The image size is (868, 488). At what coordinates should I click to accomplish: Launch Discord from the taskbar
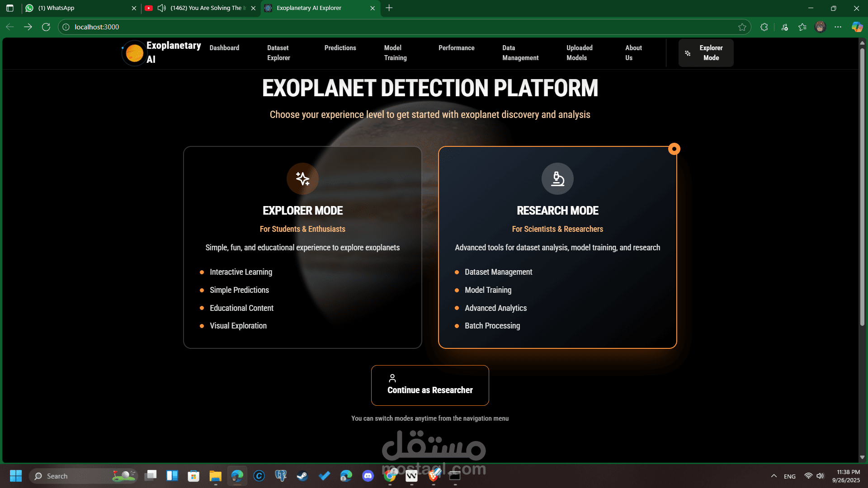(368, 476)
